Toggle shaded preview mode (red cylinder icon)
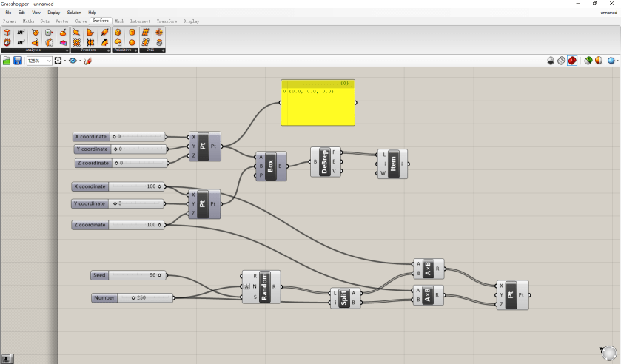The height and width of the screenshot is (364, 621). tap(572, 61)
